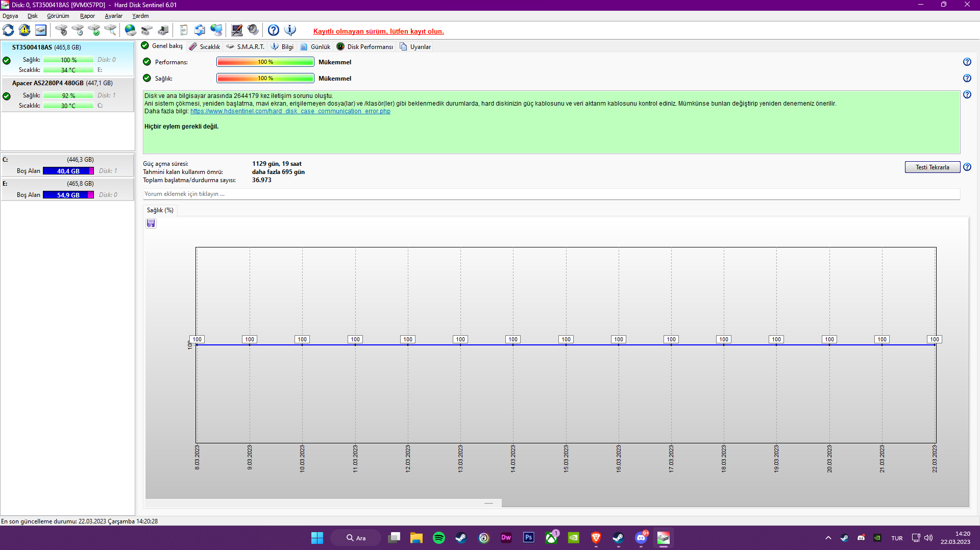Click the globe over disk toolbar icon
Viewport: 980px width, 550px height.
[131, 30]
